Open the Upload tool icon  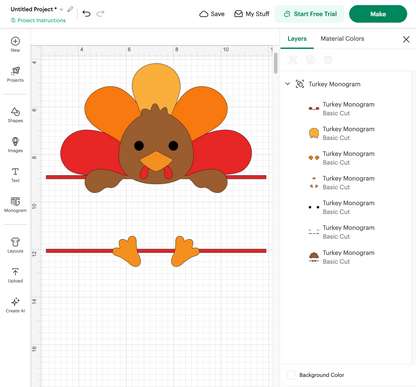tap(15, 272)
